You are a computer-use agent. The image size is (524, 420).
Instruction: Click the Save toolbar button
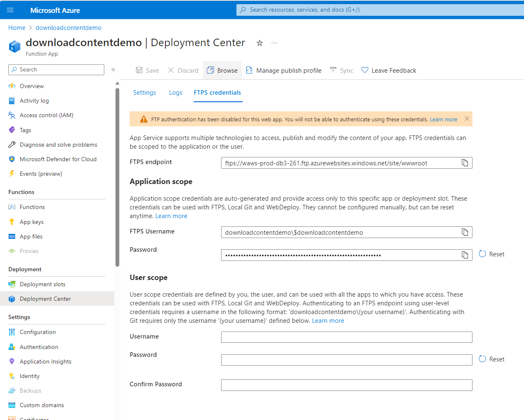point(148,70)
